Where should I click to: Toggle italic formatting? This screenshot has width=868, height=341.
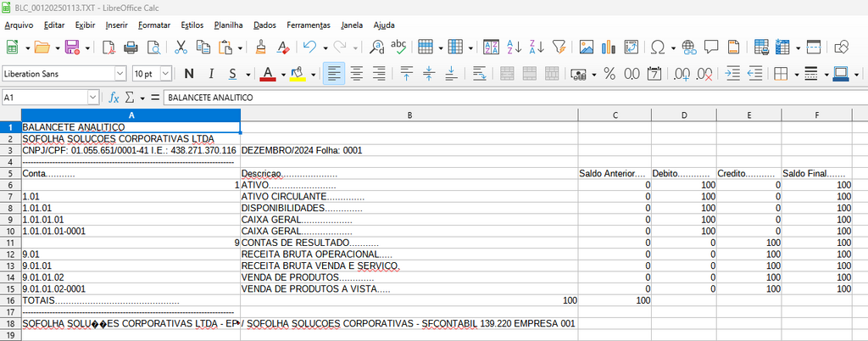209,74
